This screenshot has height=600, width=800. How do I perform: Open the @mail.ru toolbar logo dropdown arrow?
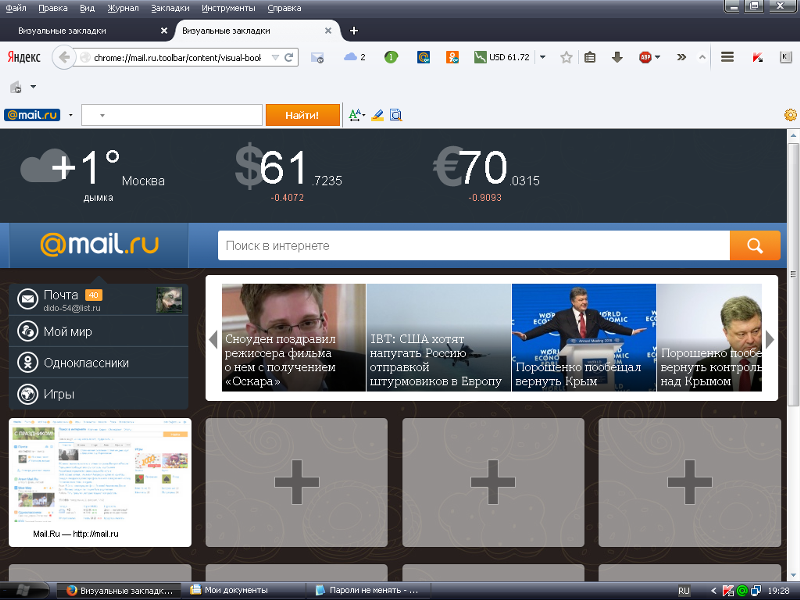click(x=70, y=115)
